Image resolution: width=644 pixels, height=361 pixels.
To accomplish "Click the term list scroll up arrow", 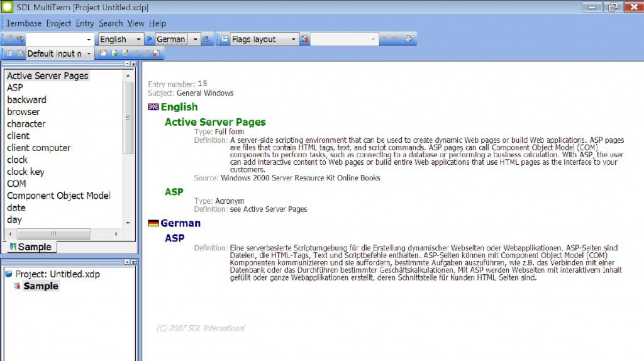I will coord(128,75).
